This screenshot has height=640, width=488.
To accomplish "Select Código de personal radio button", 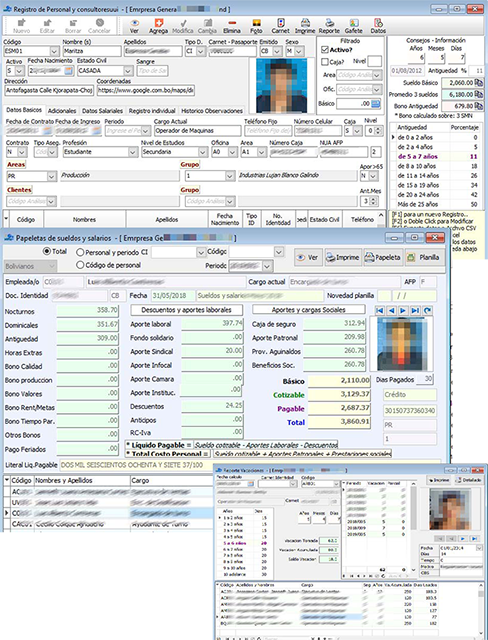I will click(80, 265).
